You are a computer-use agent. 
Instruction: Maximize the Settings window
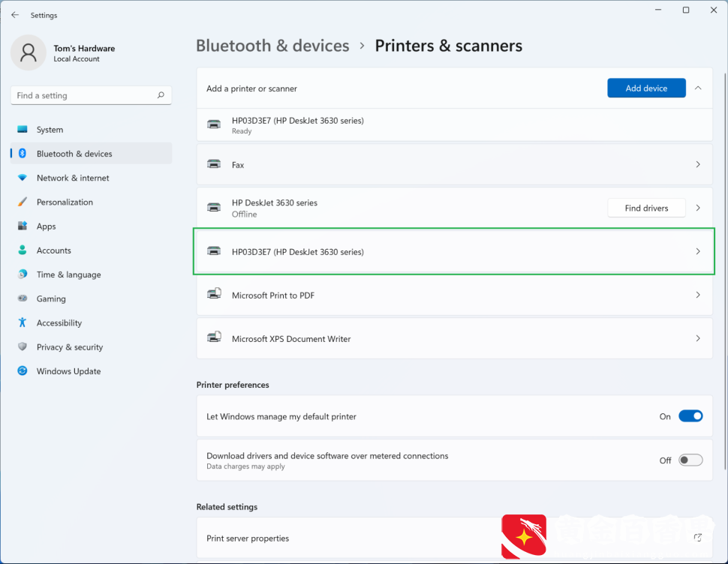coord(686,10)
